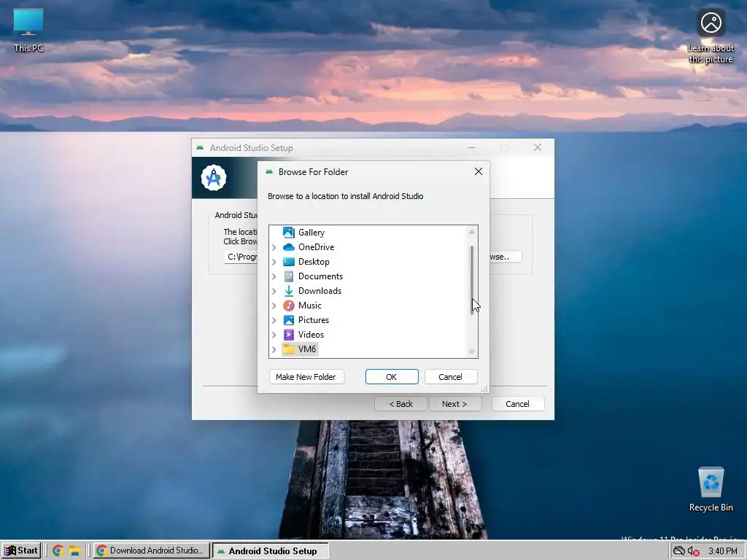This screenshot has width=747, height=560.
Task: Open the Start menu
Action: [x=21, y=551]
